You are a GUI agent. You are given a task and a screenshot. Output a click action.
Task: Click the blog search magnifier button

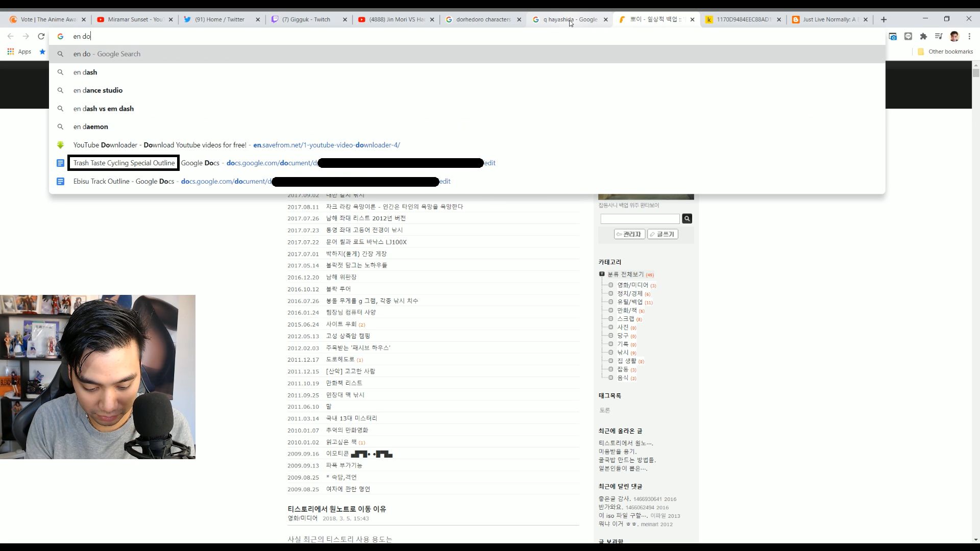click(x=687, y=218)
